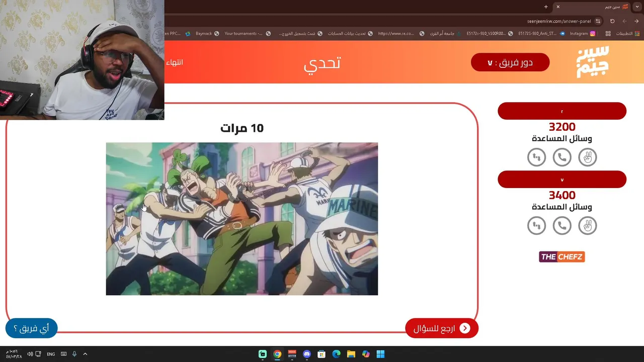Open the E5172s-920_V200R00 bookmark
This screenshot has height=362, width=644.
[x=490, y=34]
